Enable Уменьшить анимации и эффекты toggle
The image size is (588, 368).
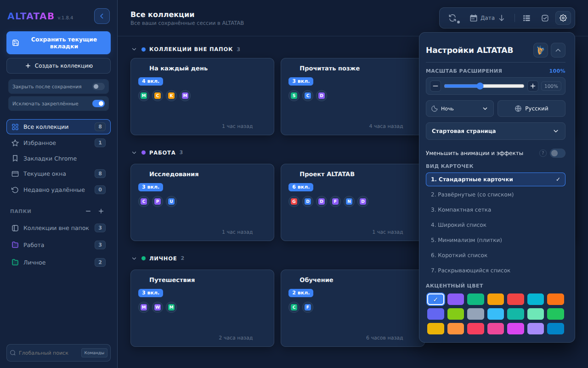click(558, 153)
